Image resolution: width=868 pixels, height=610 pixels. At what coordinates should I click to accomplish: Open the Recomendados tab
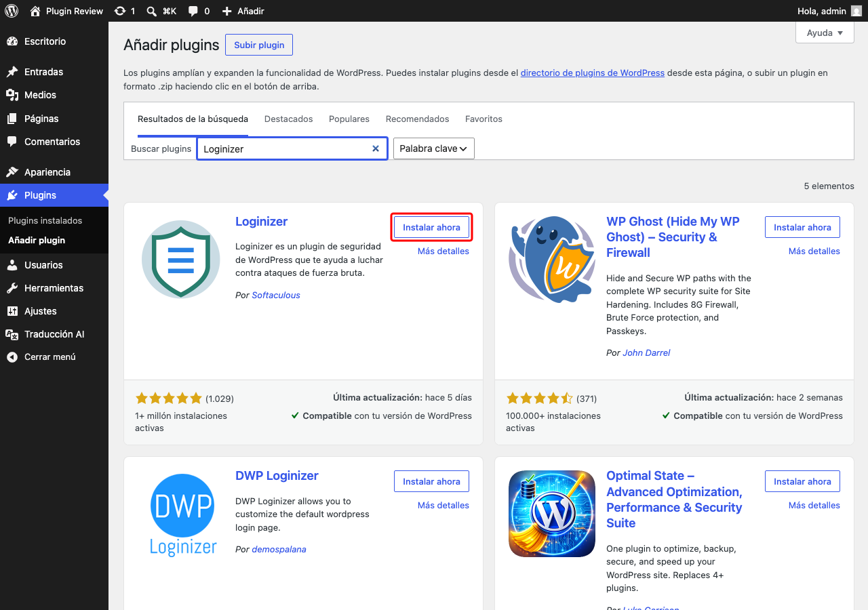click(x=418, y=119)
